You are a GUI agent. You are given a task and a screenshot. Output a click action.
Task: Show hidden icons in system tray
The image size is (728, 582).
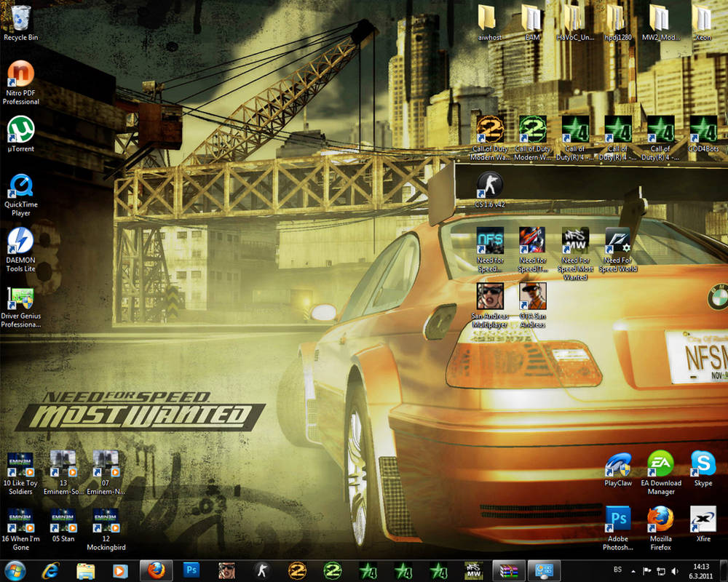[x=633, y=571]
